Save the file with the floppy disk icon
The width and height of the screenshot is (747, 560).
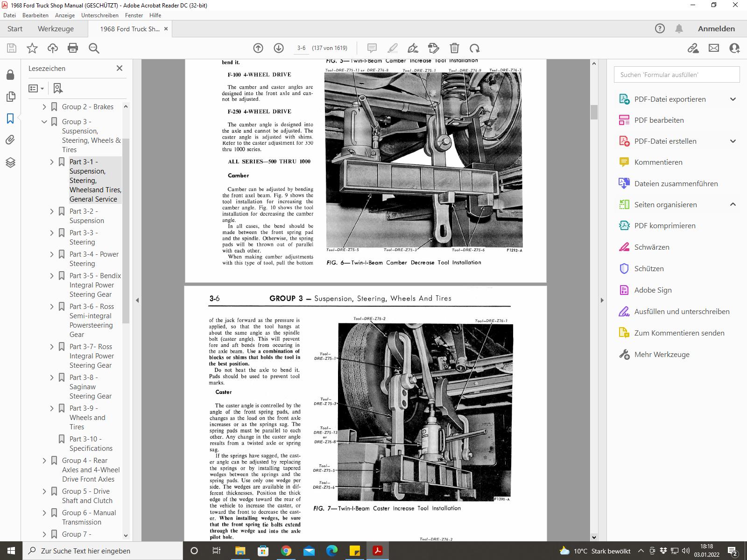[x=12, y=48]
